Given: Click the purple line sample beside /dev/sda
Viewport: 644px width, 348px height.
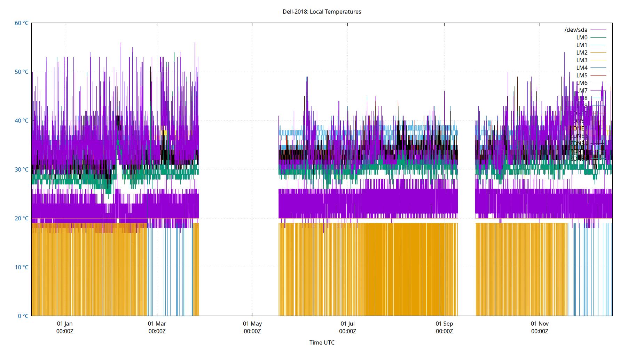Looking at the screenshot, I should click(598, 30).
